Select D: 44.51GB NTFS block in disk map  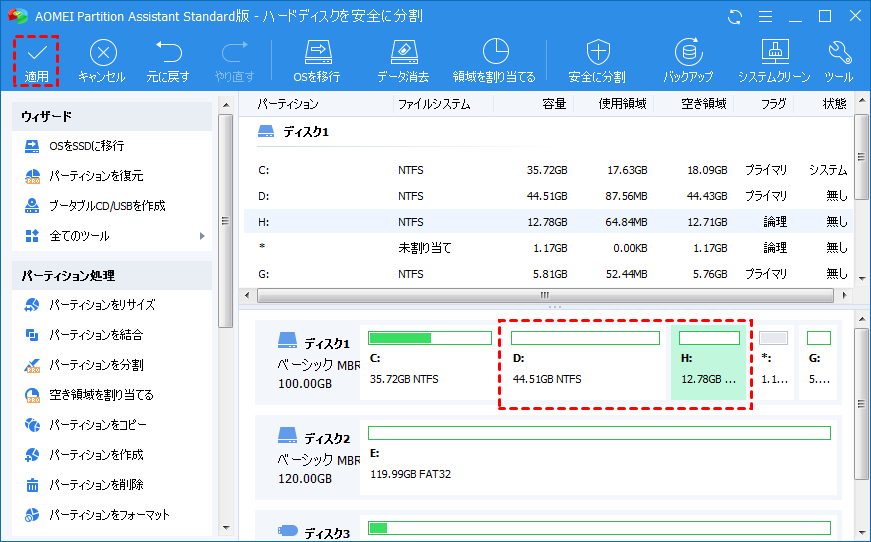[x=585, y=363]
